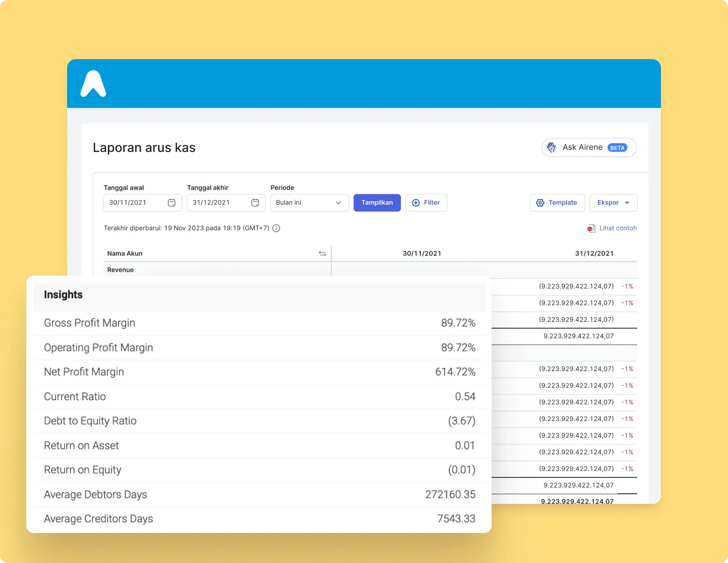Expand the Periode dropdown showing Bulan ini
This screenshot has width=728, height=563.
point(310,203)
